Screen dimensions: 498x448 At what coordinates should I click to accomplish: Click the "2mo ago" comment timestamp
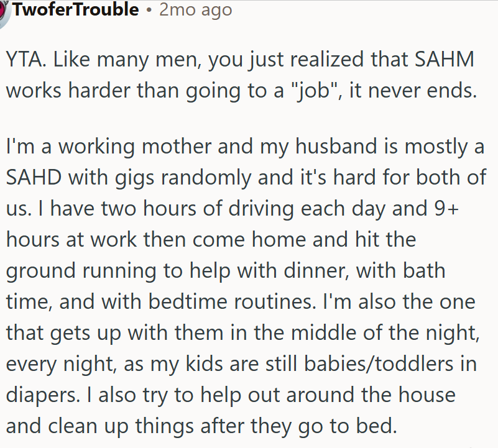click(195, 10)
